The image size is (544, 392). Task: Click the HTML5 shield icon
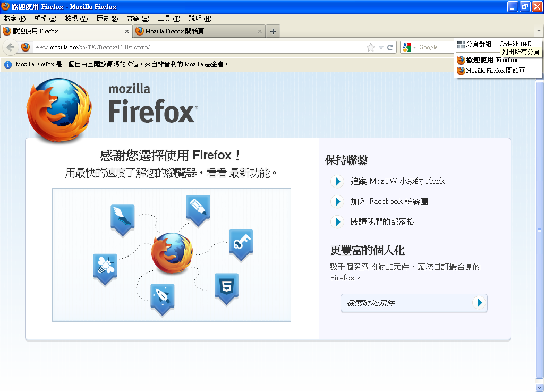coord(226,289)
